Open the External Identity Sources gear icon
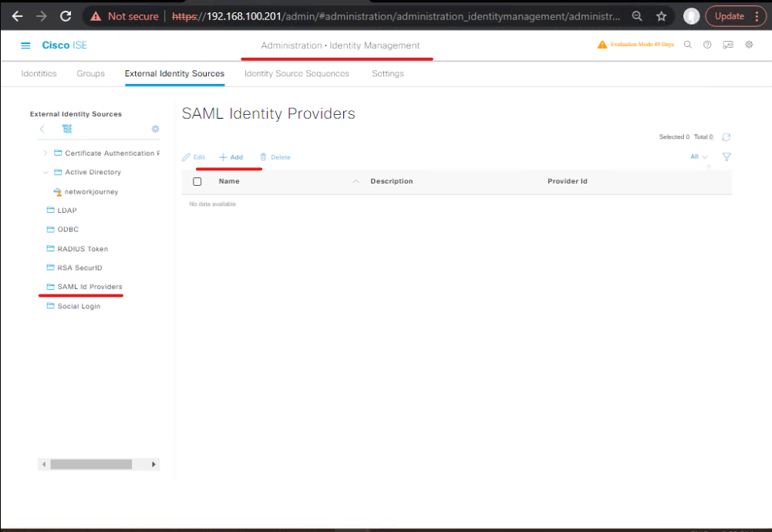 click(x=155, y=129)
